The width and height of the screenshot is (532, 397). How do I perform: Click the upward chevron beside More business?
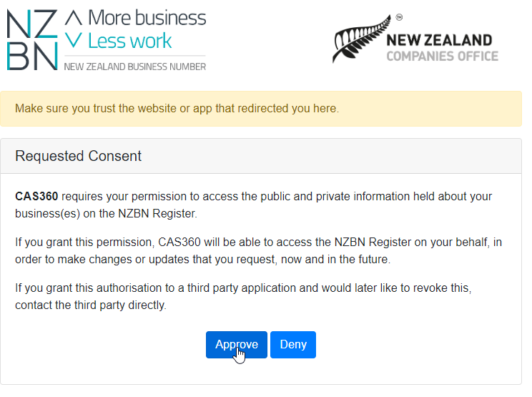(x=73, y=18)
